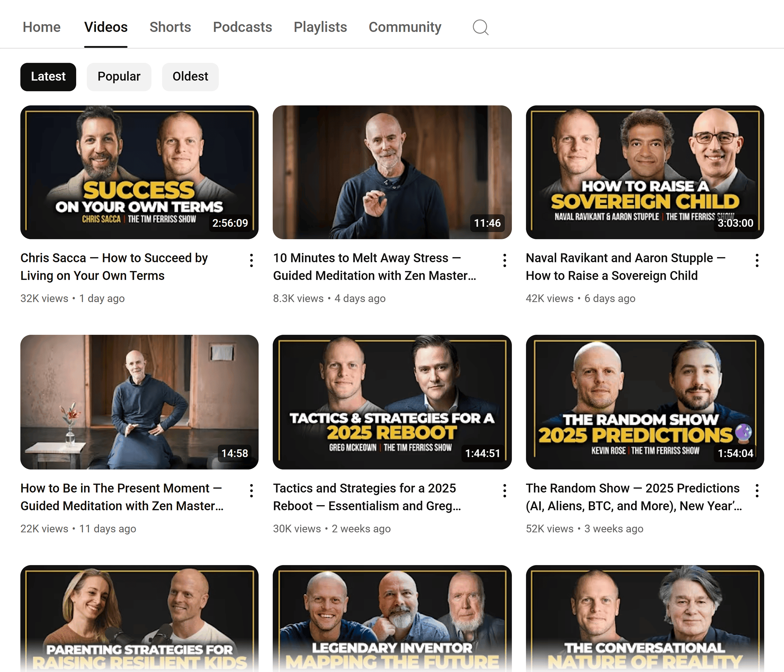Open the Random Show 2025 Predictions thumbnail
The width and height of the screenshot is (784, 672).
coord(645,402)
